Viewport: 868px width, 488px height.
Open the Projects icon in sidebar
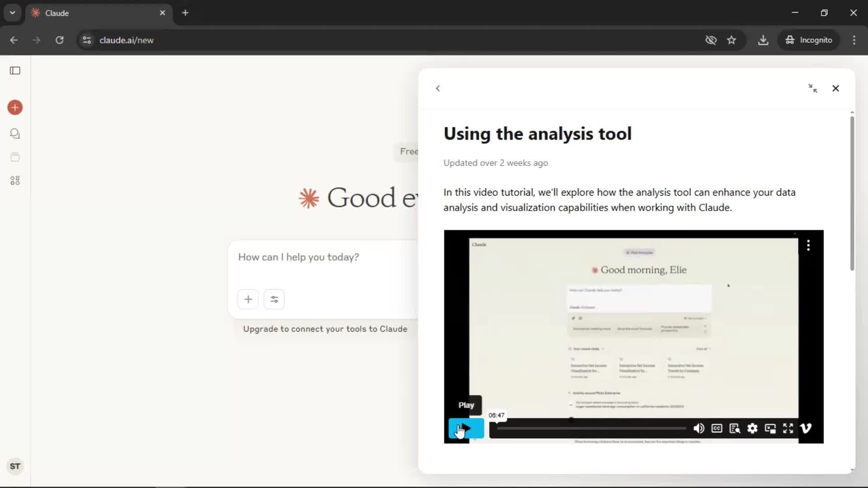coord(15,157)
